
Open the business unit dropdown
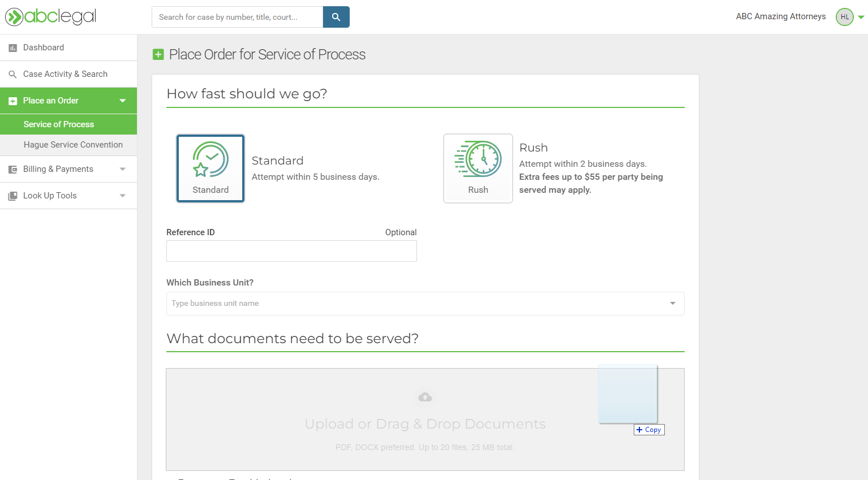click(x=672, y=304)
